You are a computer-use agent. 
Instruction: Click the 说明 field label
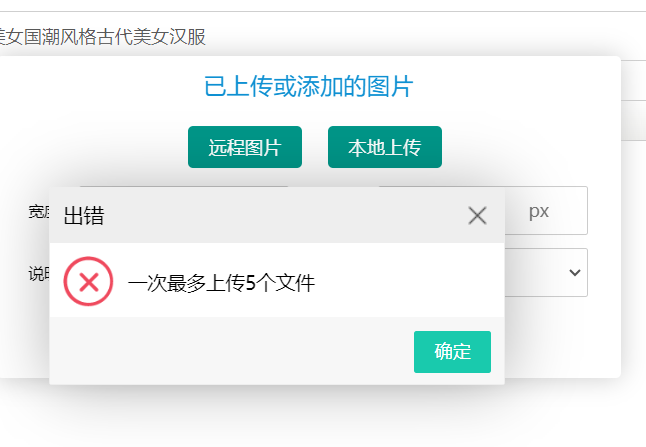pos(38,274)
